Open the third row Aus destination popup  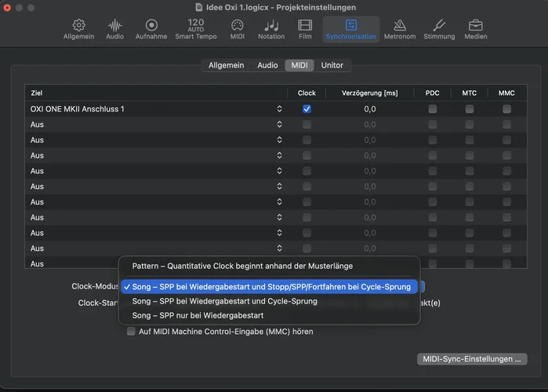tap(279, 140)
